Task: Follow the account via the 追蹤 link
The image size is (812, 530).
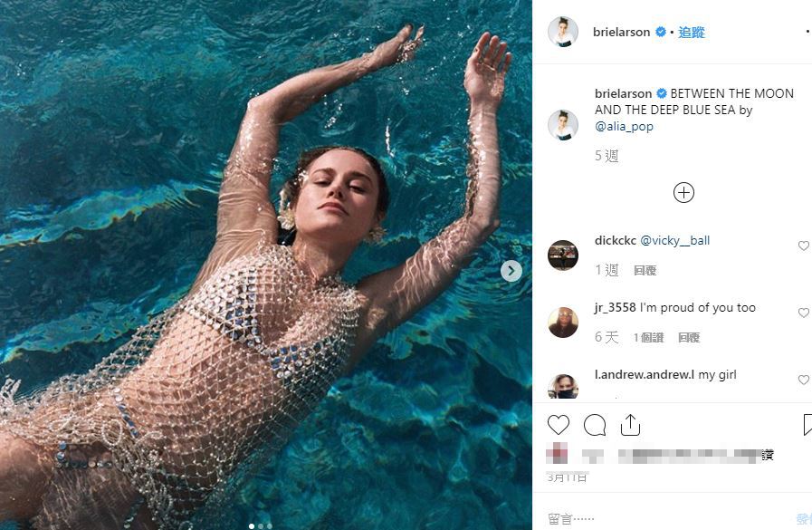Action: [x=691, y=32]
